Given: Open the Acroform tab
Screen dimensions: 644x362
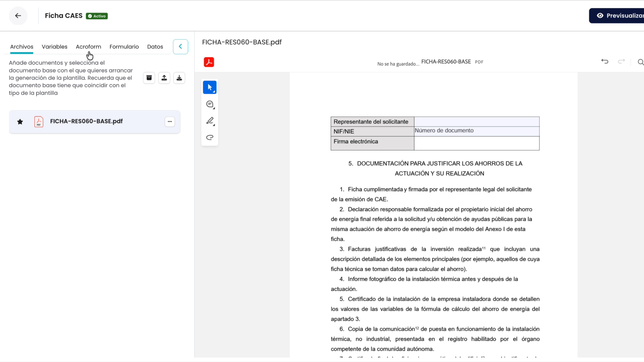Looking at the screenshot, I should click(x=88, y=47).
